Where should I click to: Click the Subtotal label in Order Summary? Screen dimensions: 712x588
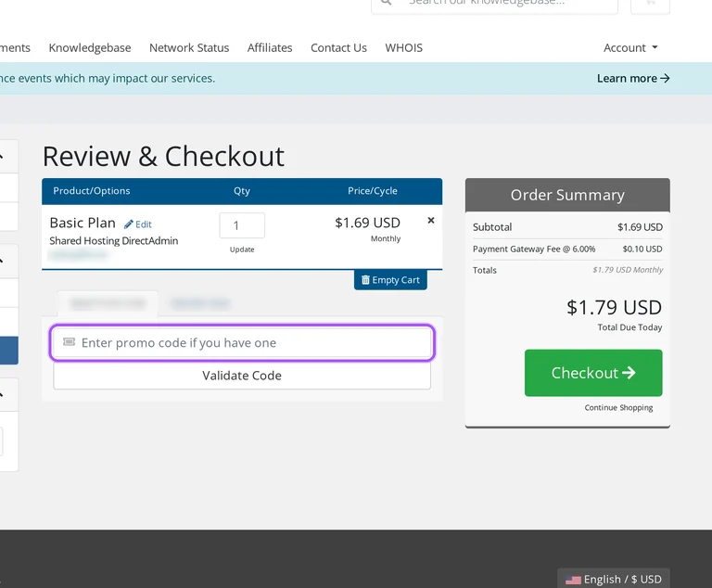pos(492,227)
